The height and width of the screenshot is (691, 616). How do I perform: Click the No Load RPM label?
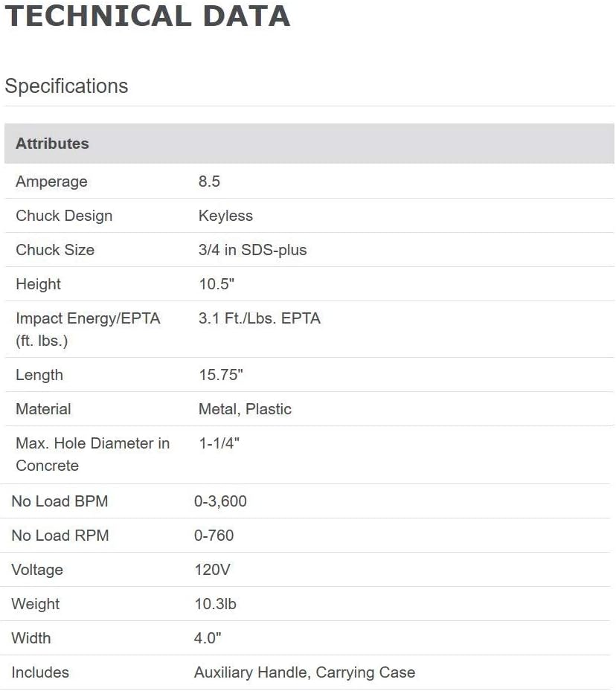pos(60,536)
